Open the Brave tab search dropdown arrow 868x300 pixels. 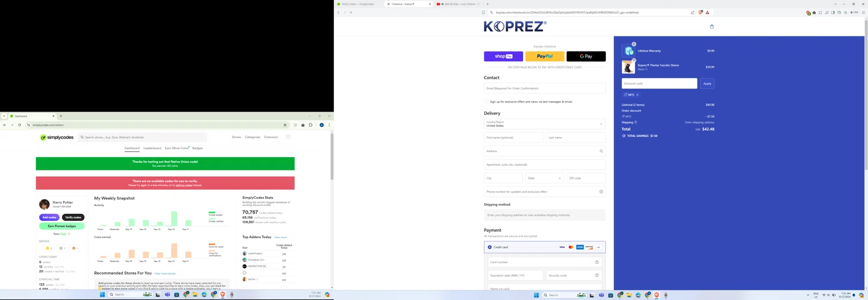tap(835, 4)
